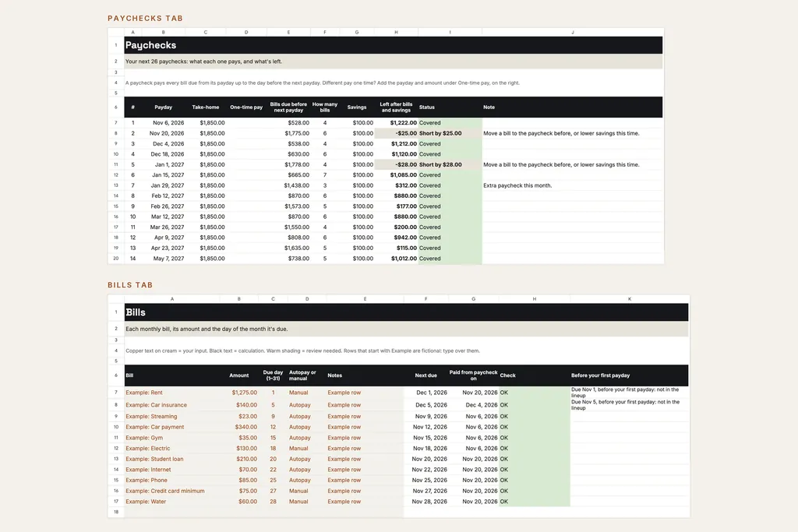Select the $1,012.00 left-after-bills cell
The image size is (798, 532).
click(x=396, y=259)
